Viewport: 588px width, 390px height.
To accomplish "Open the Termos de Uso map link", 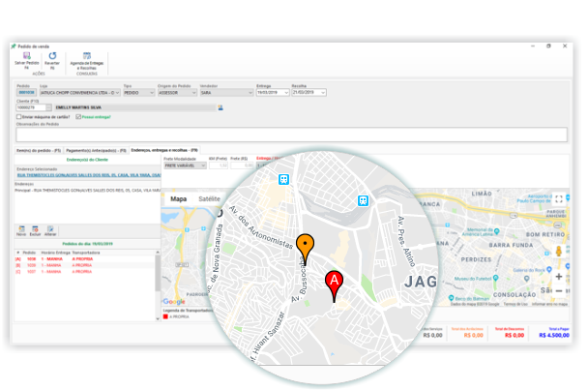I will click(515, 304).
